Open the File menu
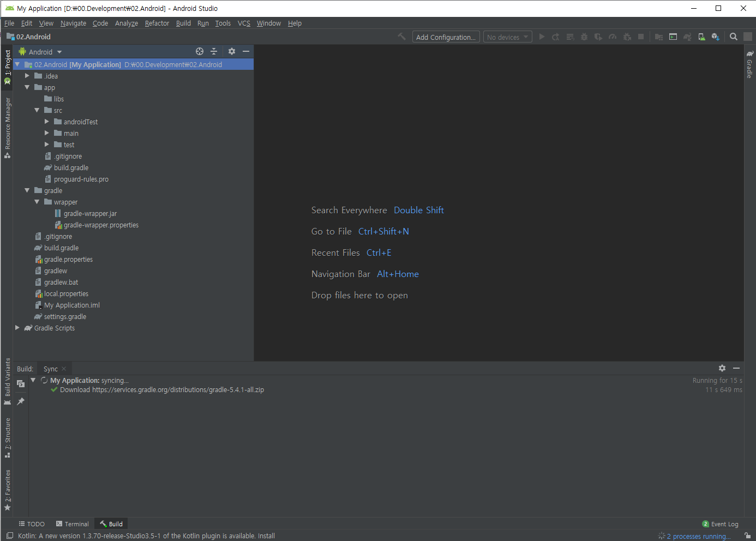Image resolution: width=756 pixels, height=541 pixels. click(9, 23)
